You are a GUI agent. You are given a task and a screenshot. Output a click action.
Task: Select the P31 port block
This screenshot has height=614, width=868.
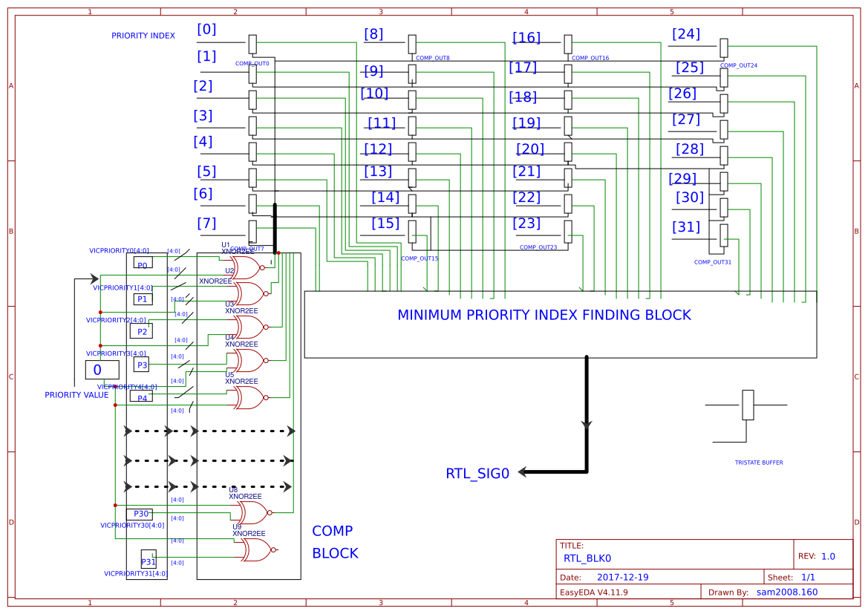pos(149,560)
